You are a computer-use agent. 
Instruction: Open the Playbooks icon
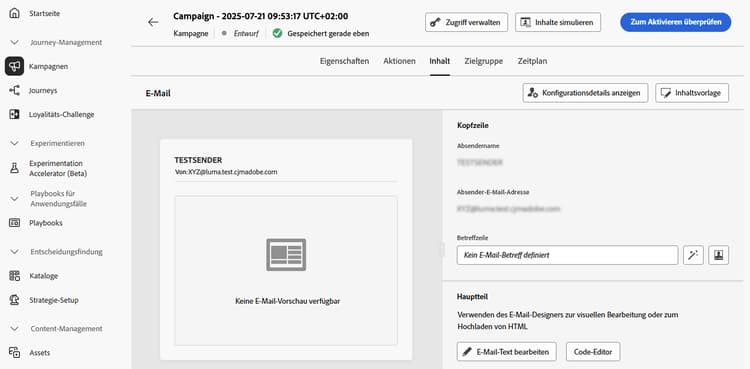point(14,223)
